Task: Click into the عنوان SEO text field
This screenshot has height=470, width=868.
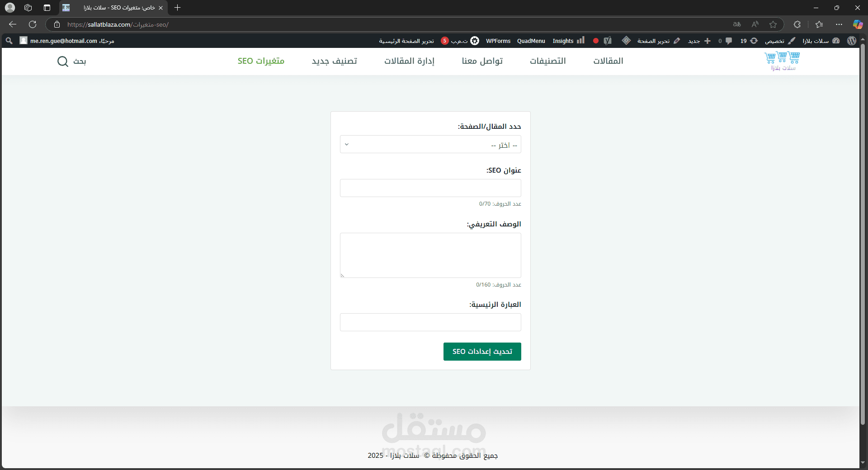Action: click(x=430, y=188)
